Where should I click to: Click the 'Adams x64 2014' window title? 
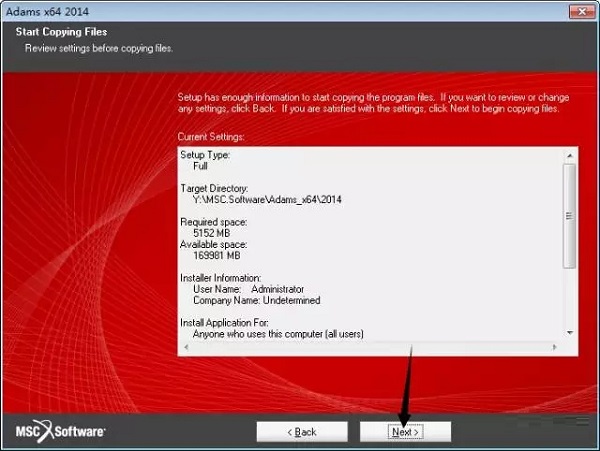click(x=47, y=11)
